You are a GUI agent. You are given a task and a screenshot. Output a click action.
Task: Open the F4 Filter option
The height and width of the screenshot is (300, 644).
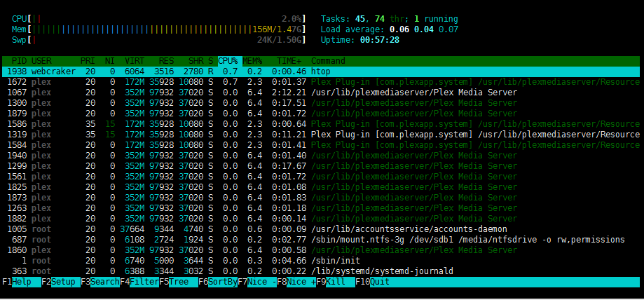tap(138, 282)
